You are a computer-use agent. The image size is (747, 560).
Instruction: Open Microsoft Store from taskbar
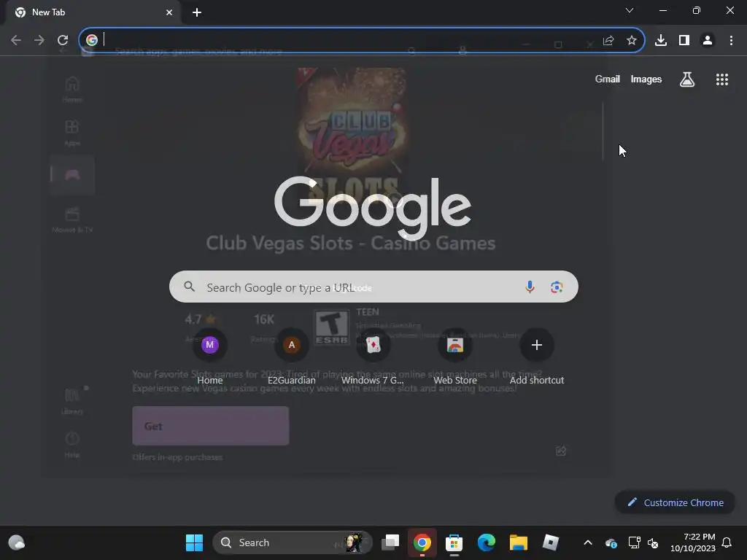pyautogui.click(x=454, y=542)
